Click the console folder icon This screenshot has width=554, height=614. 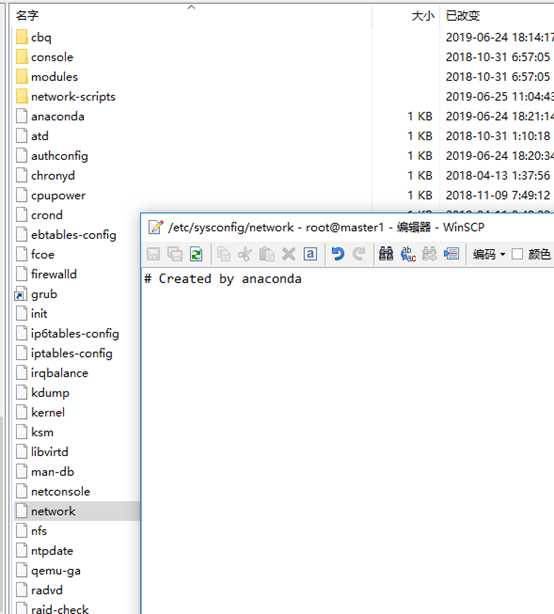pyautogui.click(x=22, y=57)
